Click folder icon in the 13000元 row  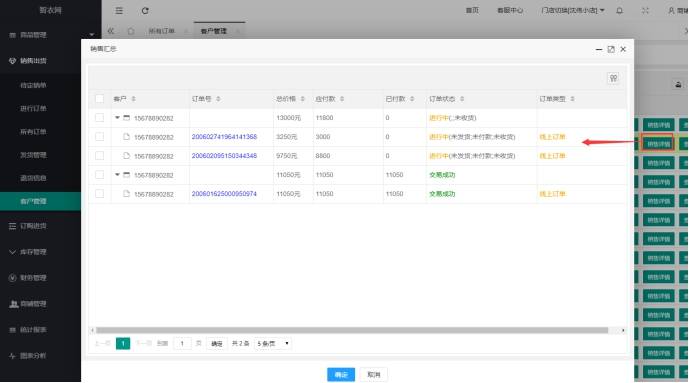(x=127, y=118)
